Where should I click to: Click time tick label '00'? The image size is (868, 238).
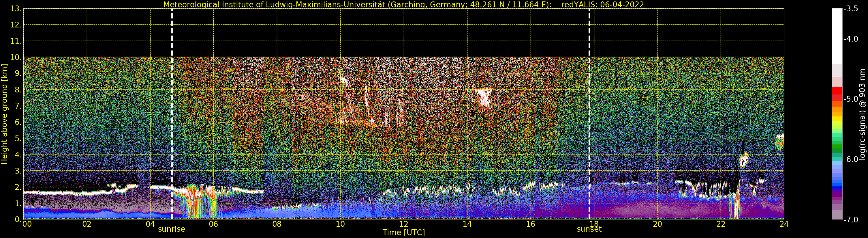[x=27, y=224]
